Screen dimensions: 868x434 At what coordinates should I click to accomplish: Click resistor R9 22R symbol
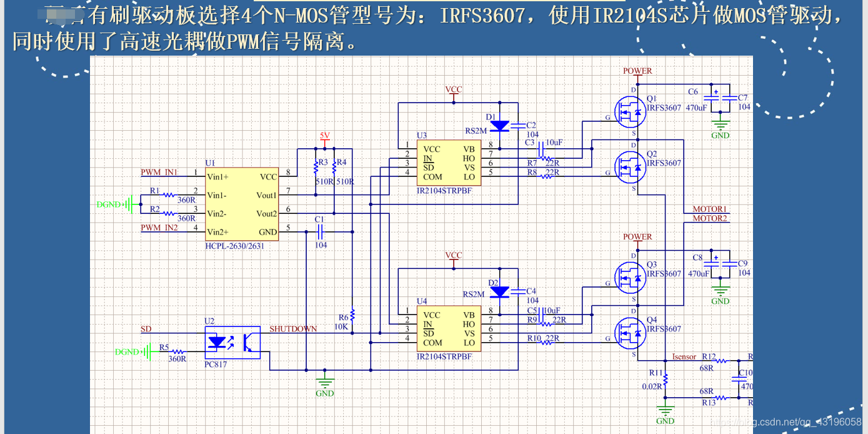[547, 324]
